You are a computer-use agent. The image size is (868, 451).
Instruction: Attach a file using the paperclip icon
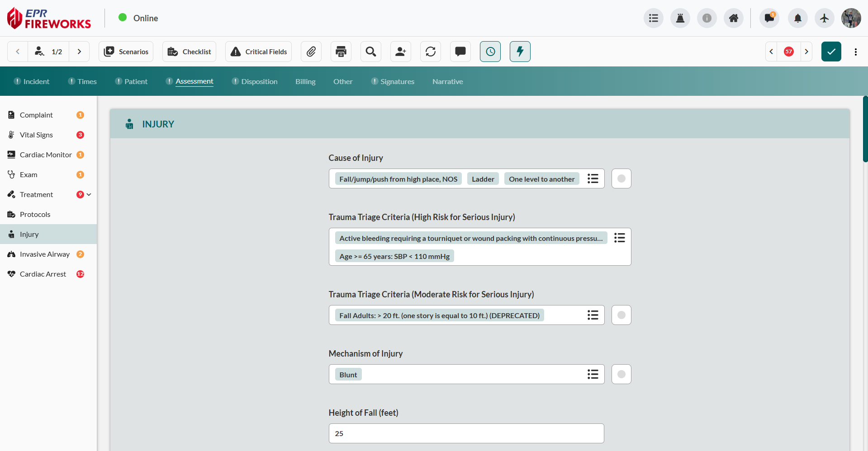(x=311, y=52)
